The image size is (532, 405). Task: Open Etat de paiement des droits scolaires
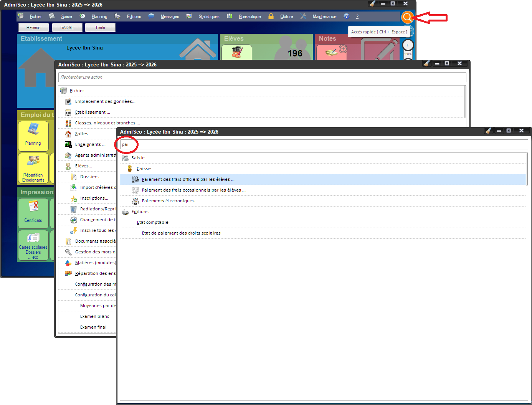pos(181,233)
